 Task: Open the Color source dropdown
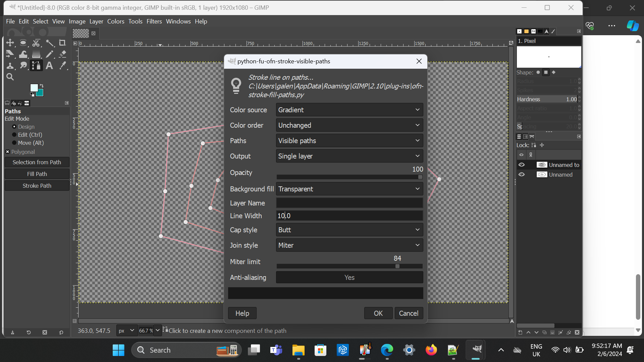(x=349, y=110)
